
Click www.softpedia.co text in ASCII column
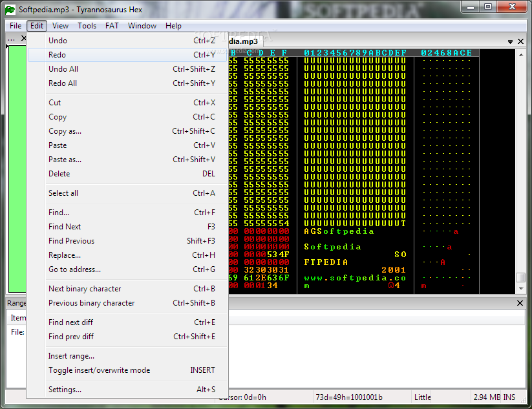coord(355,278)
